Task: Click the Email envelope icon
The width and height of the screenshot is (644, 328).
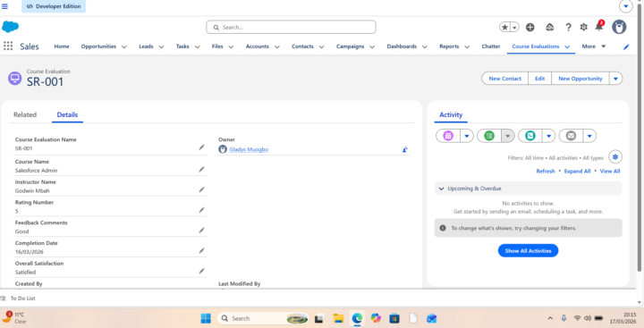Action: coord(571,136)
